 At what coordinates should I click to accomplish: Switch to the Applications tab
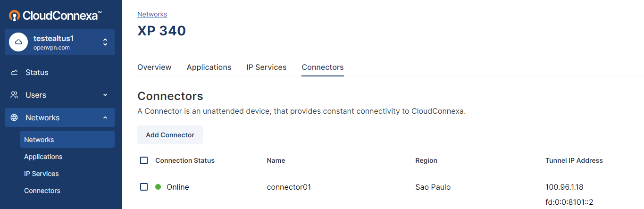click(209, 67)
